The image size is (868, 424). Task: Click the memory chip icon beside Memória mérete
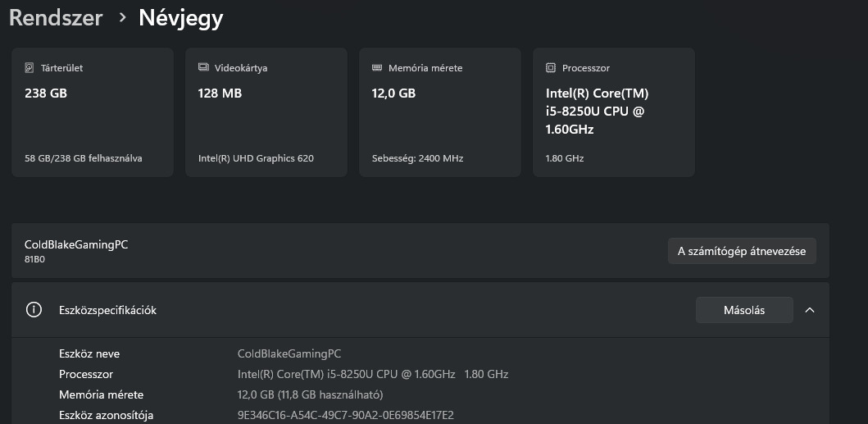[377, 68]
